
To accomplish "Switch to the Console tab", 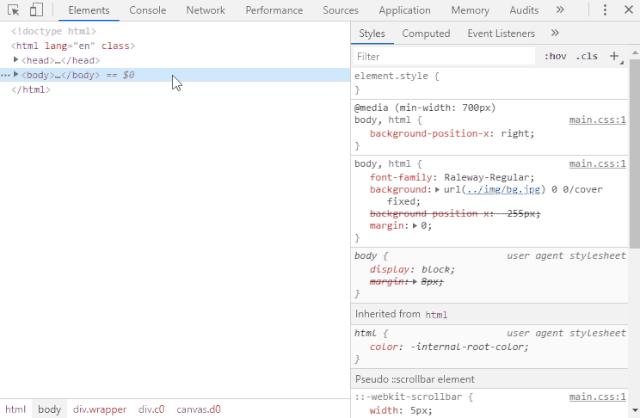I will pyautogui.click(x=148, y=10).
